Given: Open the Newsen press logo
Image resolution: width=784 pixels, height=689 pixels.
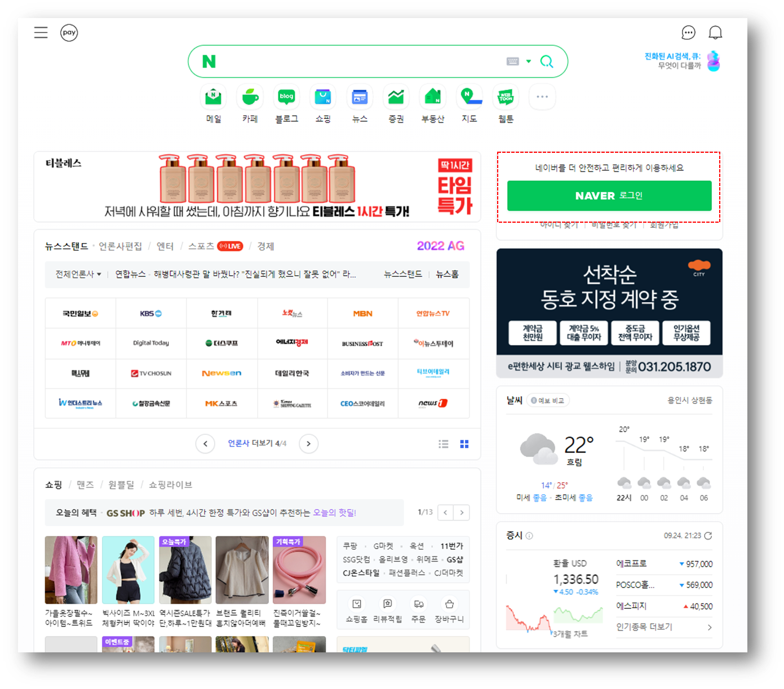Looking at the screenshot, I should point(222,373).
